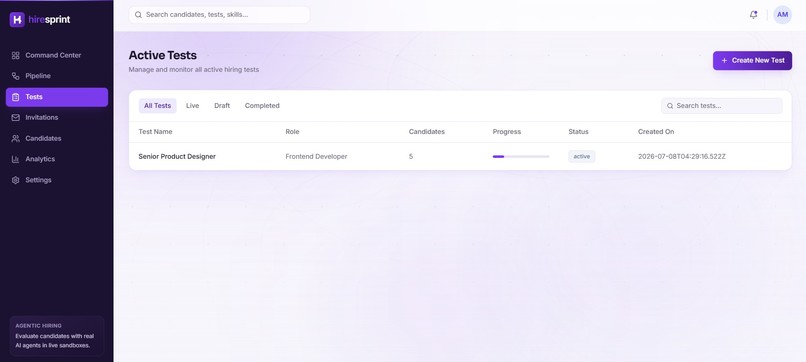
Task: Go to Command Center
Action: tap(57, 55)
